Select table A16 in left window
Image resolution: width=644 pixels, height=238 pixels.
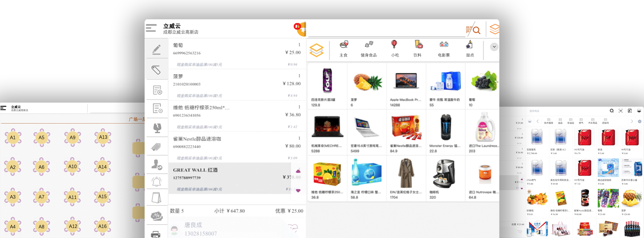tap(102, 226)
